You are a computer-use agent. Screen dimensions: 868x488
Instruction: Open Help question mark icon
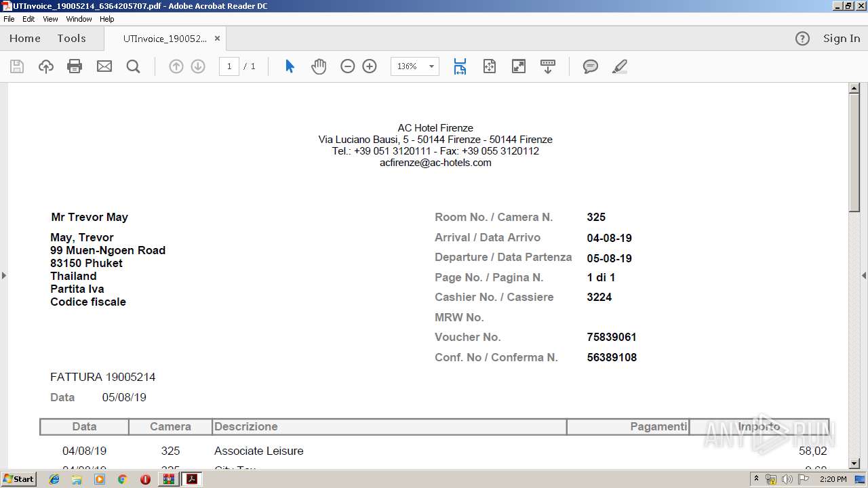(x=802, y=39)
